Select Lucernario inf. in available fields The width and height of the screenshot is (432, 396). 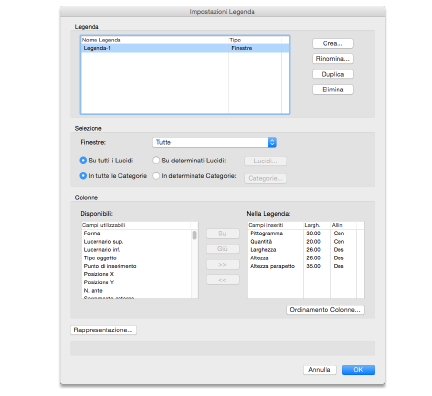(x=136, y=250)
